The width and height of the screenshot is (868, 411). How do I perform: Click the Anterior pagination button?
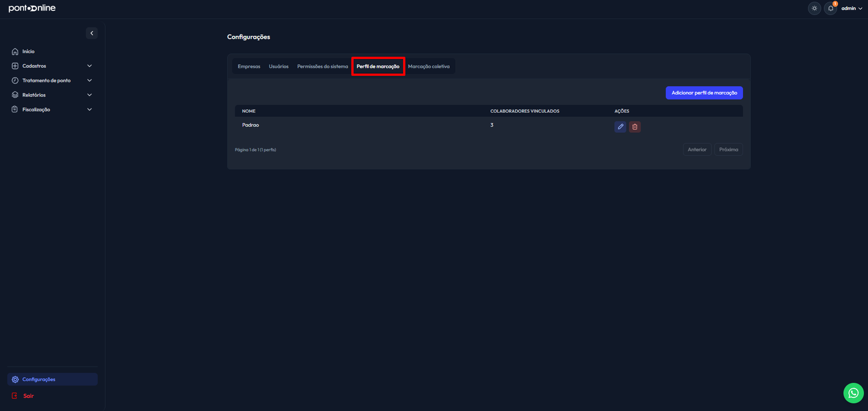697,150
